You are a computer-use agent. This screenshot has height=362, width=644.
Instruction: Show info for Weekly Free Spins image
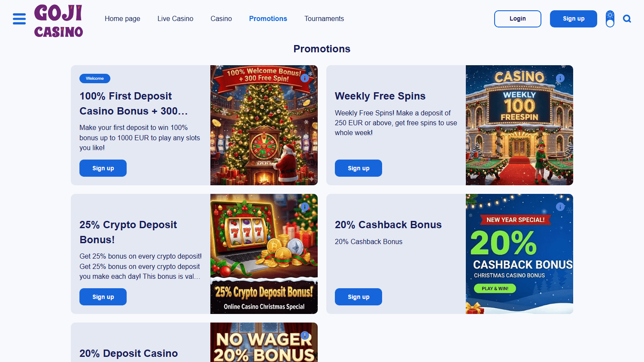560,78
